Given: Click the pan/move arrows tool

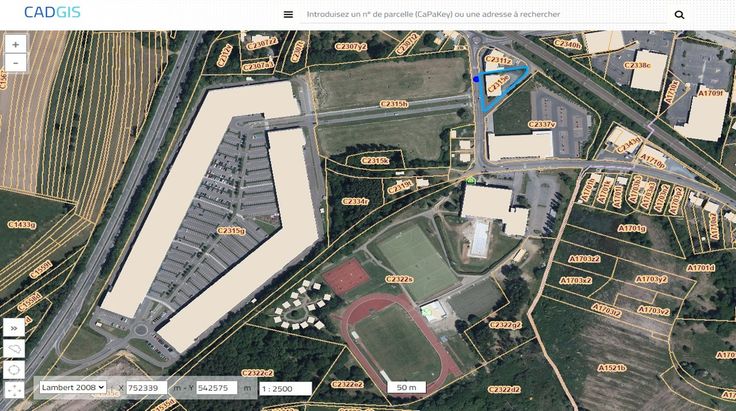Looking at the screenshot, I should (x=15, y=389).
